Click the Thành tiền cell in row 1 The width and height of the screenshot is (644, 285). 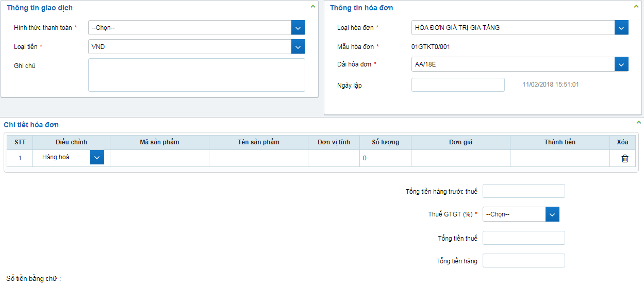[559, 158]
